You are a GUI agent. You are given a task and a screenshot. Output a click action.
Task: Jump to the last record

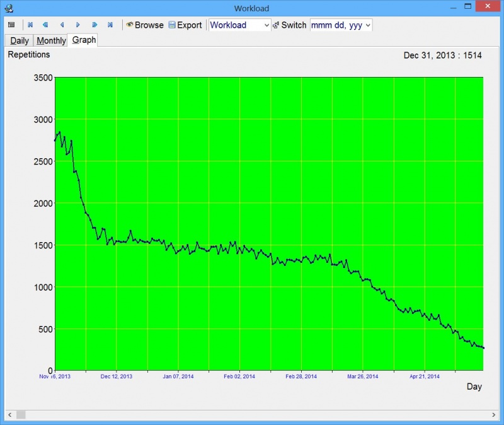pyautogui.click(x=110, y=25)
